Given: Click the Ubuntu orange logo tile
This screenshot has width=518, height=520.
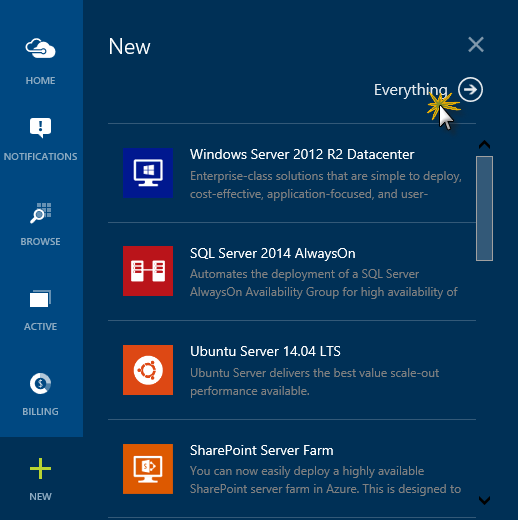Looking at the screenshot, I should coord(148,370).
